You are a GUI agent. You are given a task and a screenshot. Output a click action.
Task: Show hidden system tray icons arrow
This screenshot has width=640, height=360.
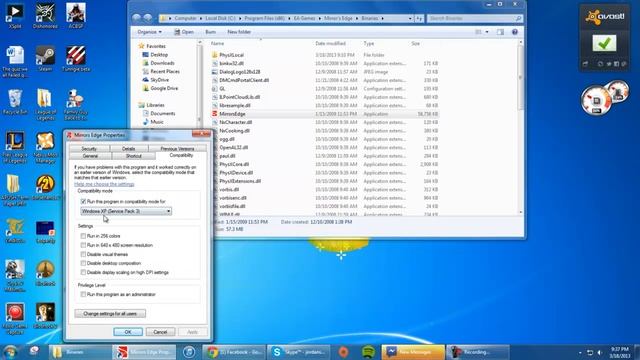[580, 352]
